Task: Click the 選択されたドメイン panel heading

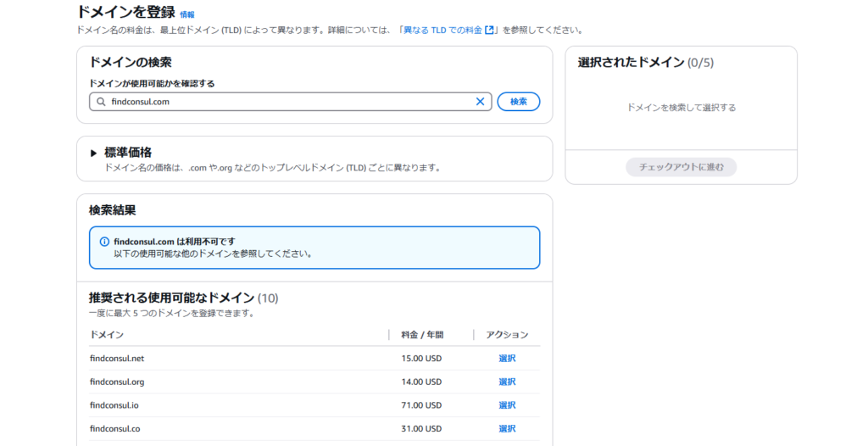Action: (631, 63)
